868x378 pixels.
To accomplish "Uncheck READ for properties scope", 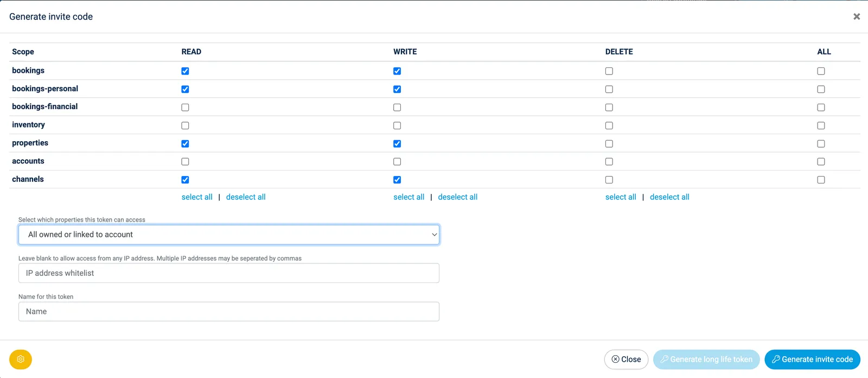I will [x=185, y=144].
